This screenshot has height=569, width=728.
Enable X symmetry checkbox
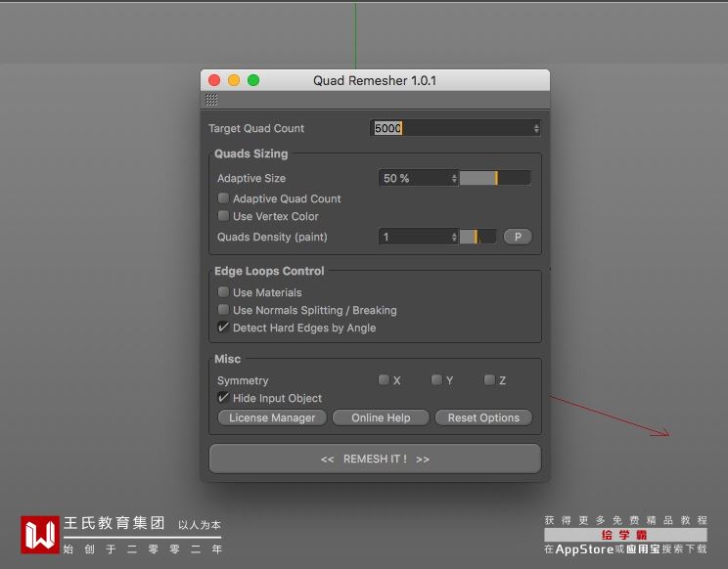384,380
